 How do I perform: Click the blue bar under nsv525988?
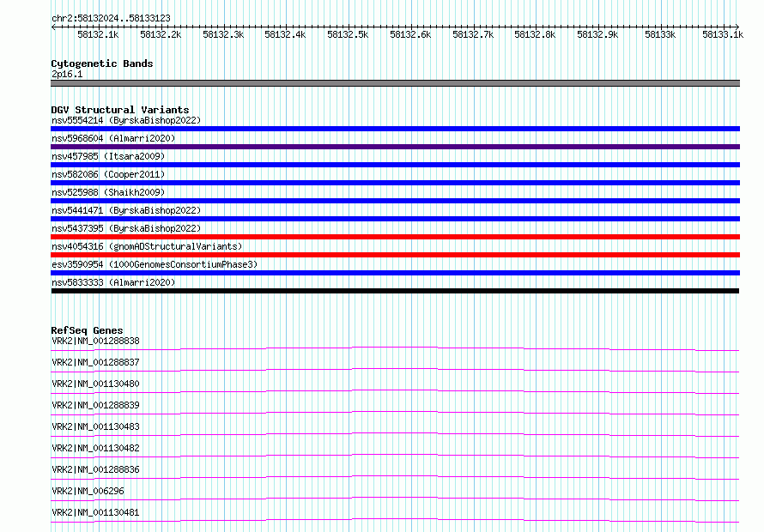395,201
